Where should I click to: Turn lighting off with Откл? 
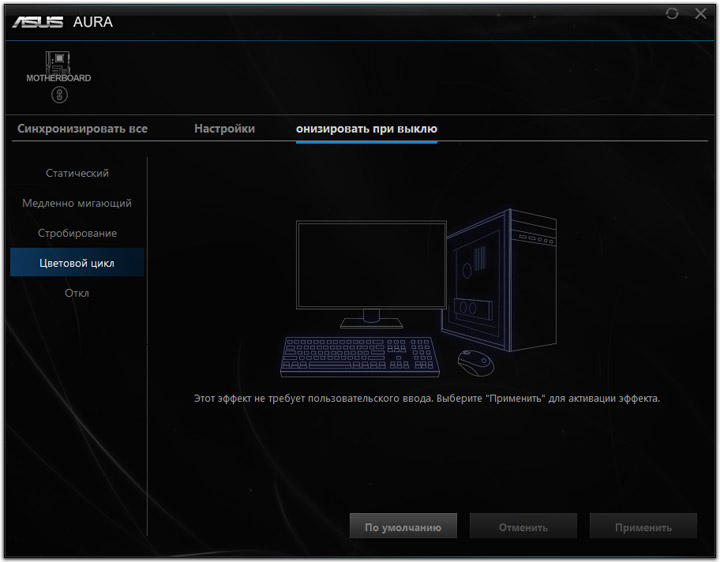tap(77, 293)
